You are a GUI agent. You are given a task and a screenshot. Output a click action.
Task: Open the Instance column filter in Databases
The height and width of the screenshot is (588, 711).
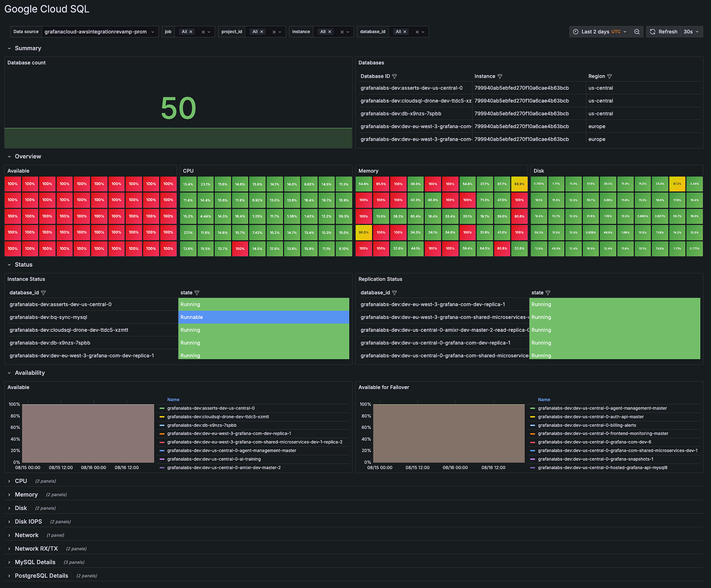click(500, 76)
